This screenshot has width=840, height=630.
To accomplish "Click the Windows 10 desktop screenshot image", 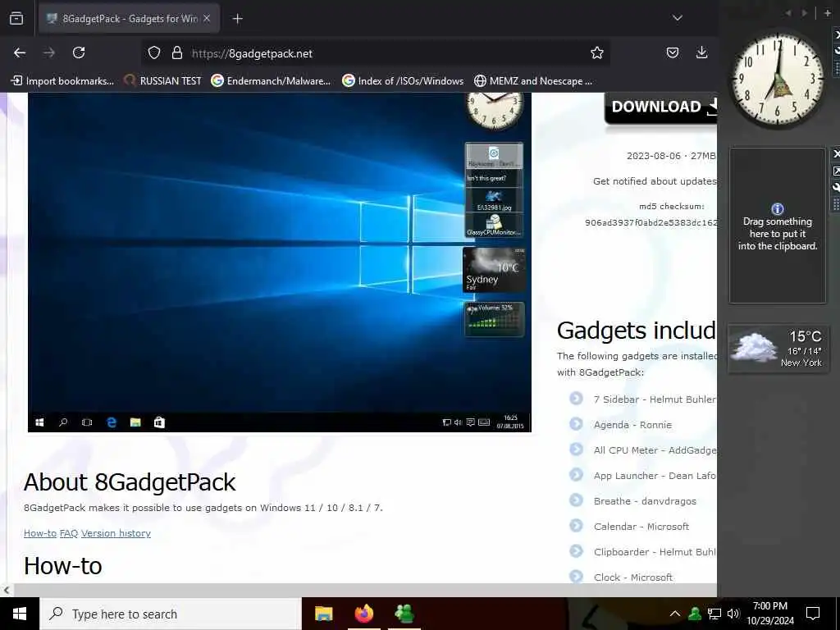I will coord(279,262).
